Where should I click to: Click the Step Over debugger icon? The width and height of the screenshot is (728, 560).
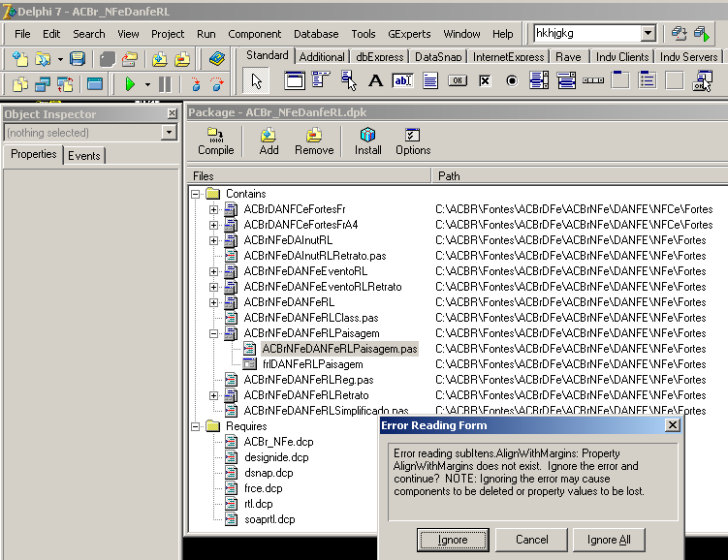pos(217,84)
